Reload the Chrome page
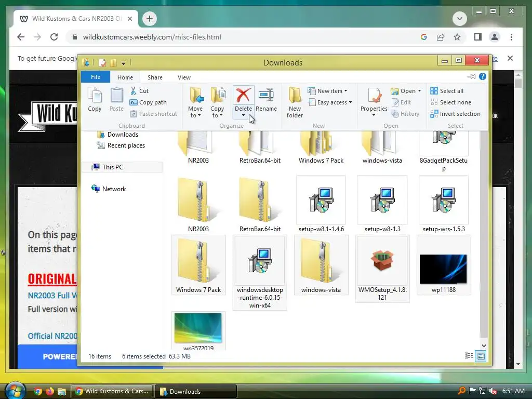Viewport: 532px width, 399px height. click(54, 37)
